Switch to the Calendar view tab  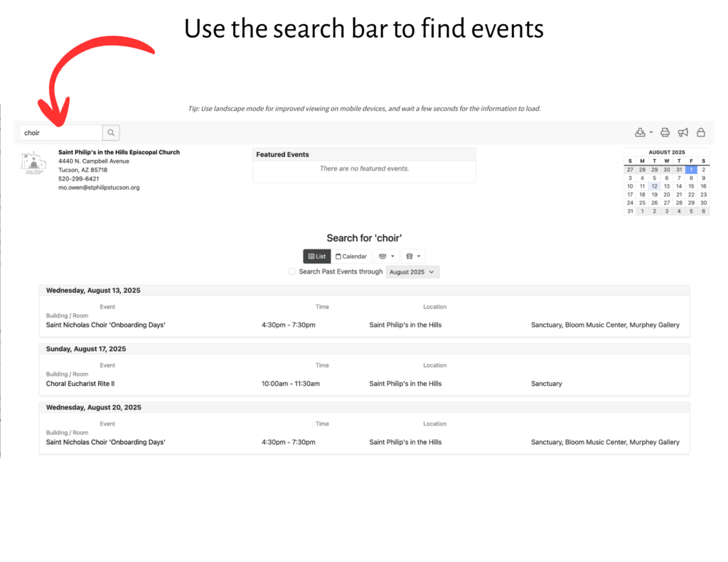tap(351, 256)
